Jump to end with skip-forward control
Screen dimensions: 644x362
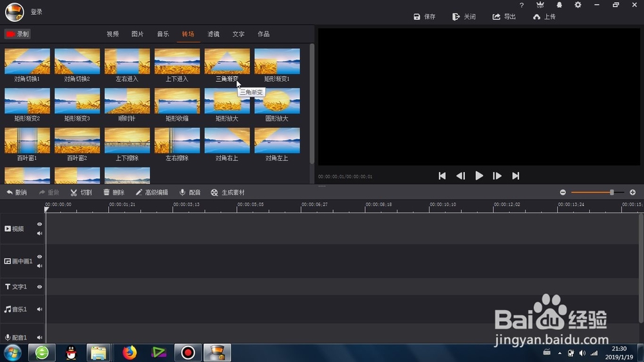tap(515, 176)
